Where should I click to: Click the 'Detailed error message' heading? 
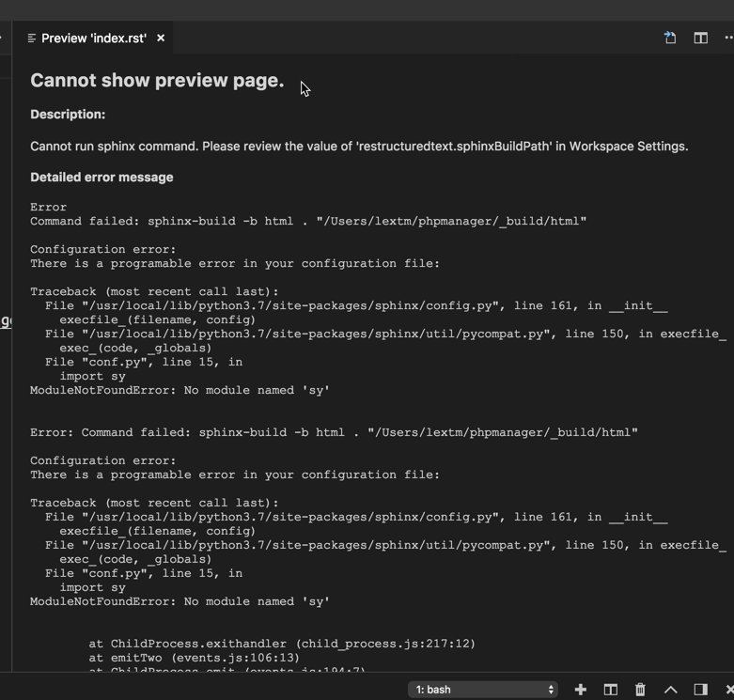point(102,178)
